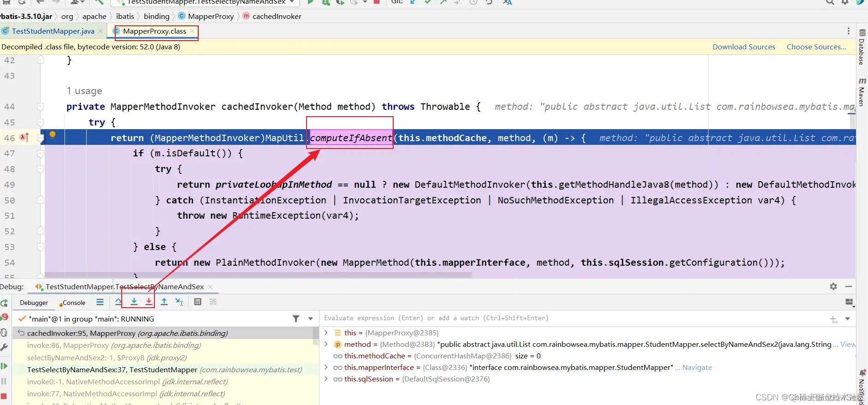Click green Run button in top toolbar
The image size is (868, 405).
point(311,2)
